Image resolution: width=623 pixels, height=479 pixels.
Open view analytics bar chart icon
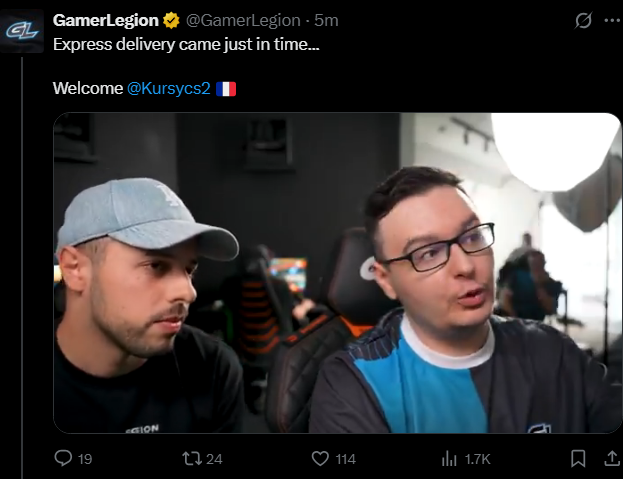449,458
